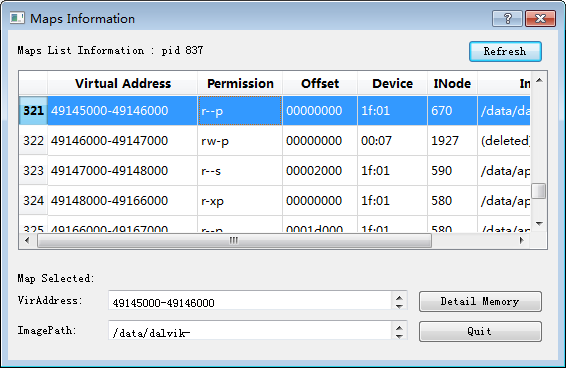Click the Permission column header
The width and height of the screenshot is (566, 368).
pos(240,83)
